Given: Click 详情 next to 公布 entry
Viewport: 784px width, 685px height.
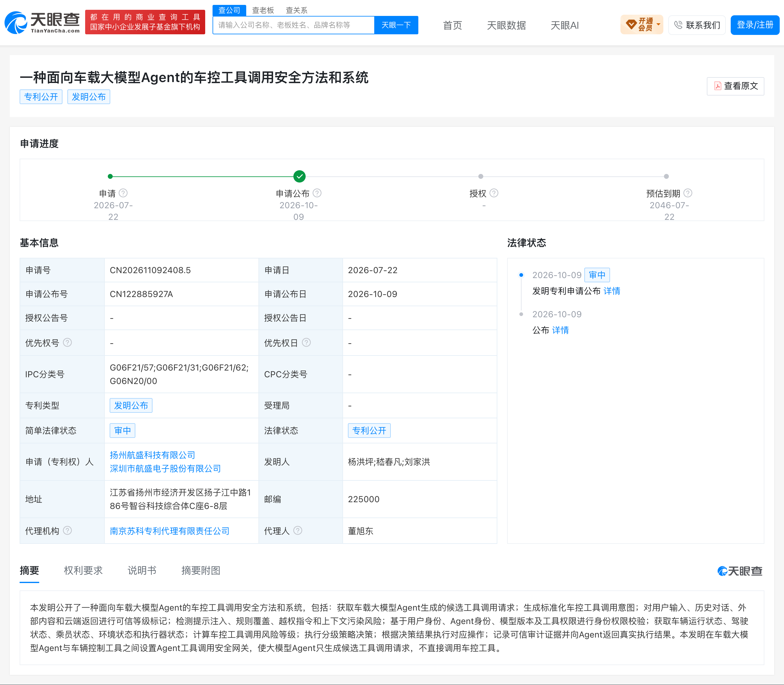Looking at the screenshot, I should click(560, 330).
